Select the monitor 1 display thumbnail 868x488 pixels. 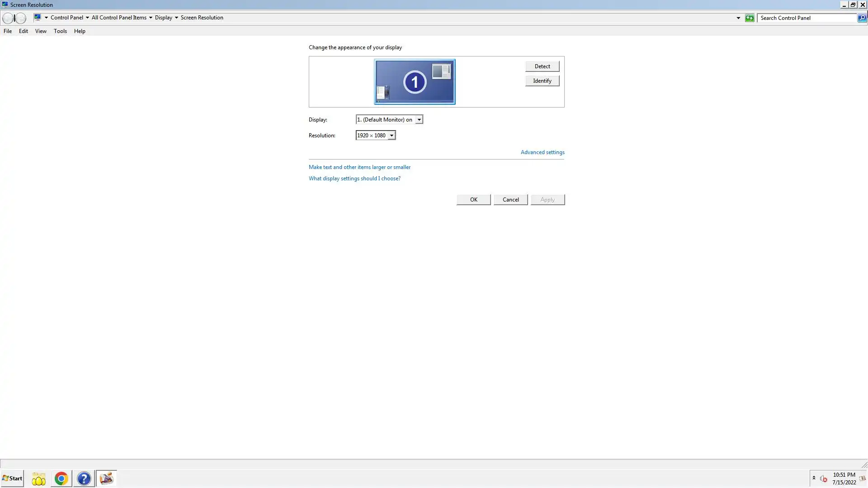click(415, 82)
